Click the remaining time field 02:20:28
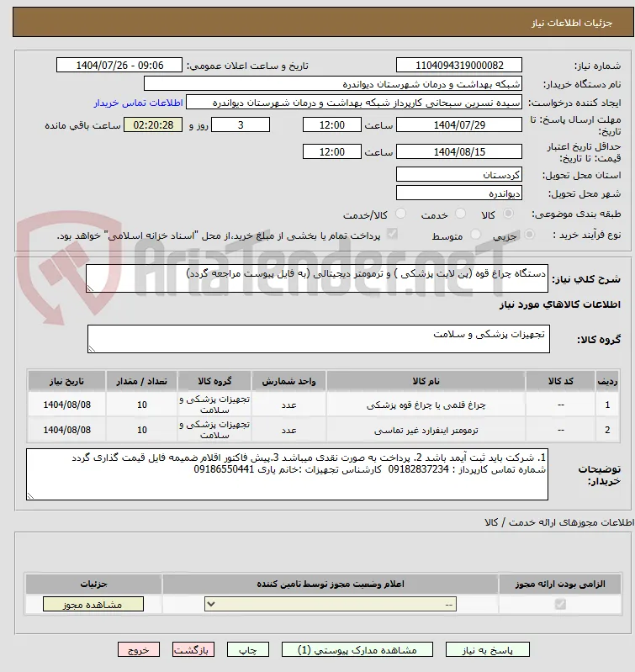The height and width of the screenshot is (672, 635). coord(153,124)
